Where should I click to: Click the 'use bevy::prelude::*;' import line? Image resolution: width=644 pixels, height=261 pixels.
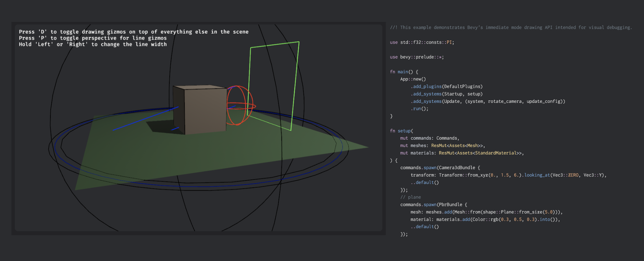[417, 57]
